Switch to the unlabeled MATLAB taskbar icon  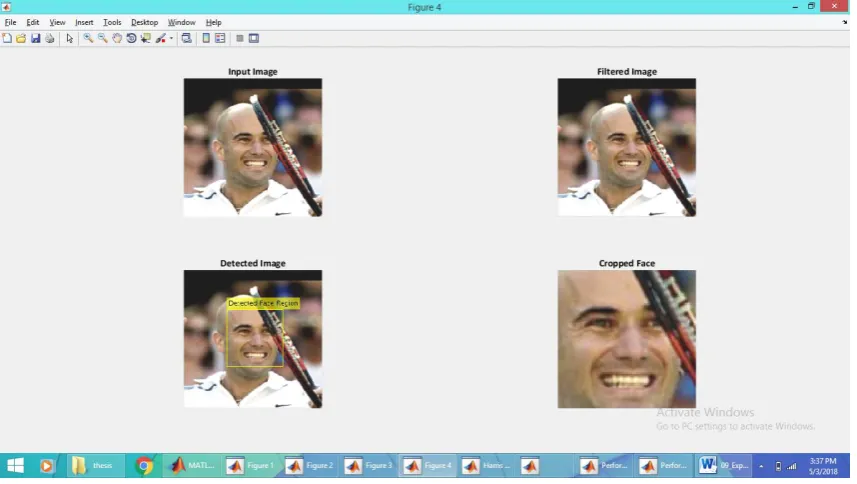(x=530, y=465)
